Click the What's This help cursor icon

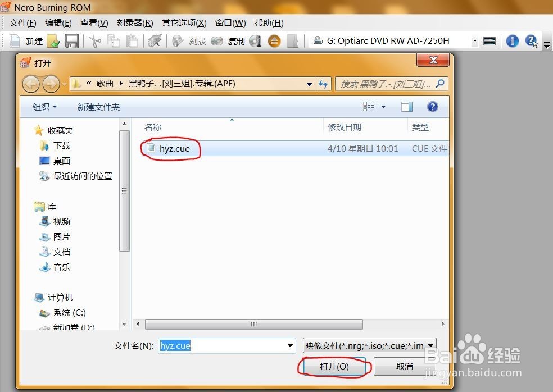[531, 41]
